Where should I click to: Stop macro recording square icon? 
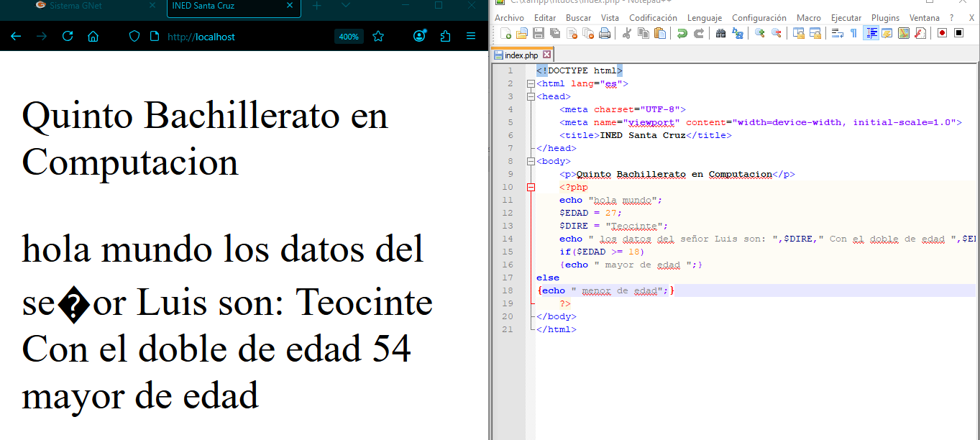958,33
